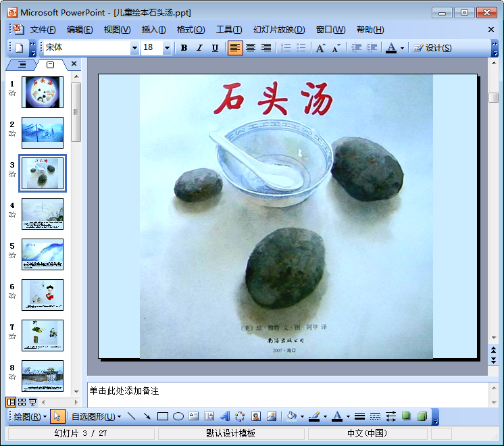Open the 幻灯片放映(D) menu

(x=279, y=30)
